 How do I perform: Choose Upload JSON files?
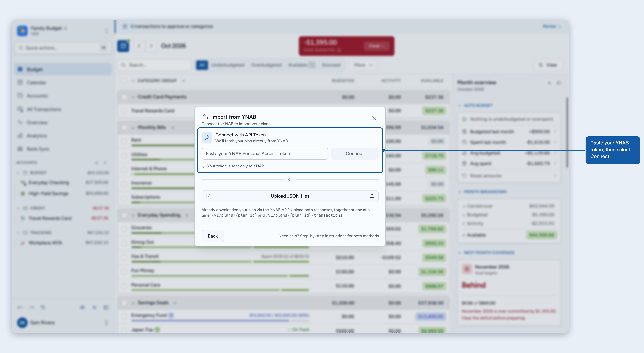[x=290, y=196]
